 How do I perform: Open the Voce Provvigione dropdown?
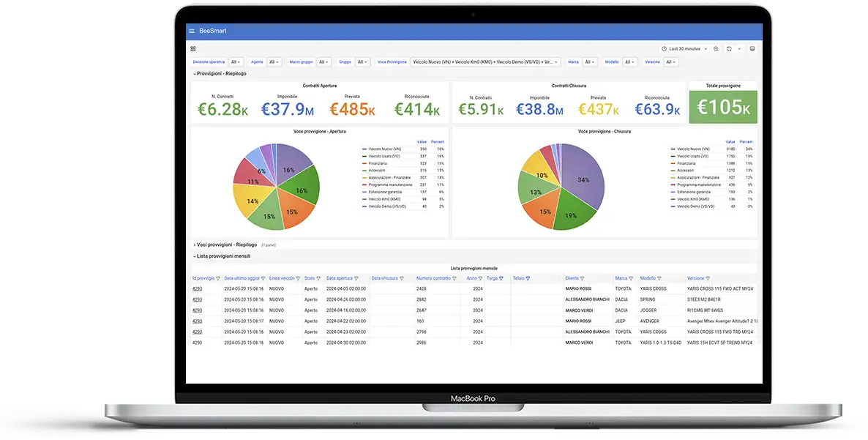(x=485, y=62)
